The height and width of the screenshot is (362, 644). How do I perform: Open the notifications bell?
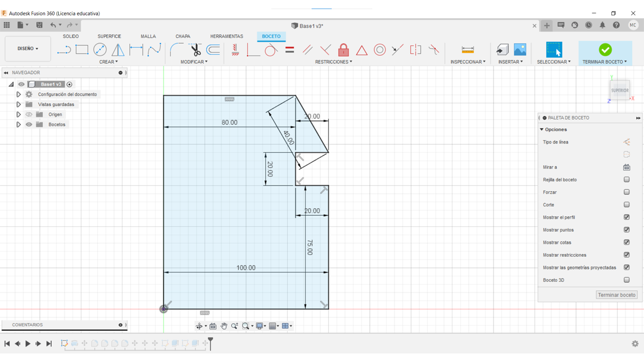tap(602, 25)
